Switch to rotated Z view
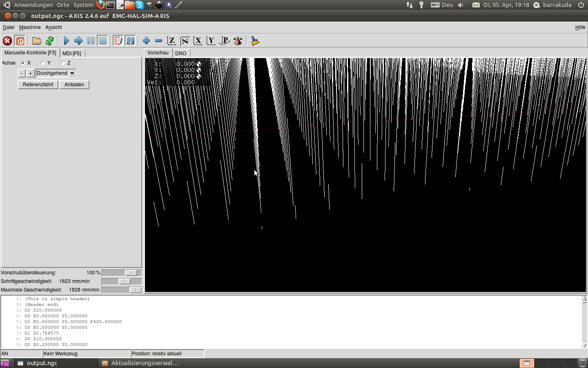Viewport: 588px width, 368px height. point(185,41)
